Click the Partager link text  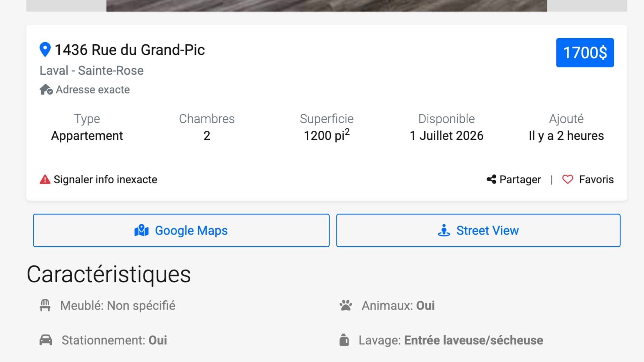pyautogui.click(x=520, y=179)
